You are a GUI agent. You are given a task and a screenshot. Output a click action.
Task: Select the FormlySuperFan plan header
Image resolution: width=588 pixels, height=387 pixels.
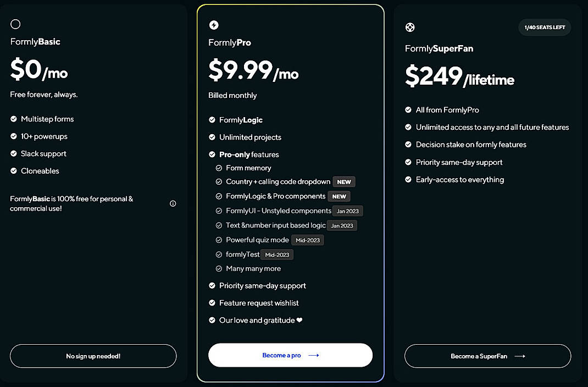[x=439, y=48]
